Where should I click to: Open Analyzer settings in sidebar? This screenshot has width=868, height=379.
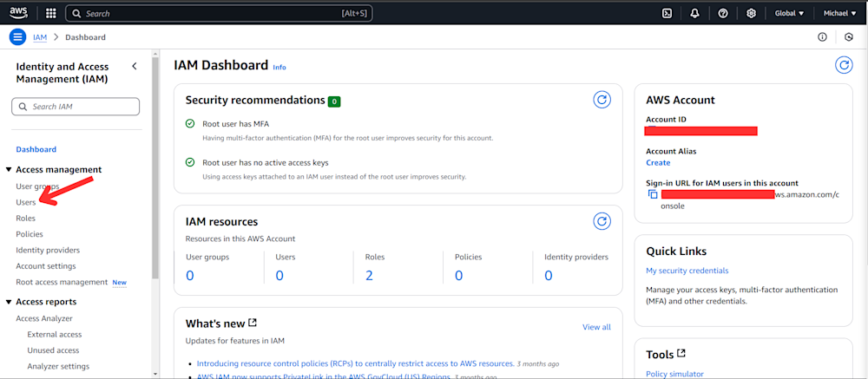pos(58,366)
